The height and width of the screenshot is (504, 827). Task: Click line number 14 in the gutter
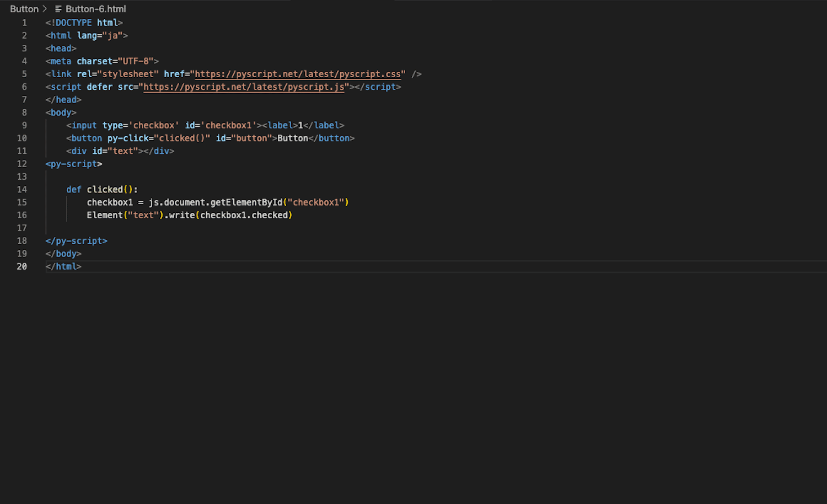coord(22,189)
